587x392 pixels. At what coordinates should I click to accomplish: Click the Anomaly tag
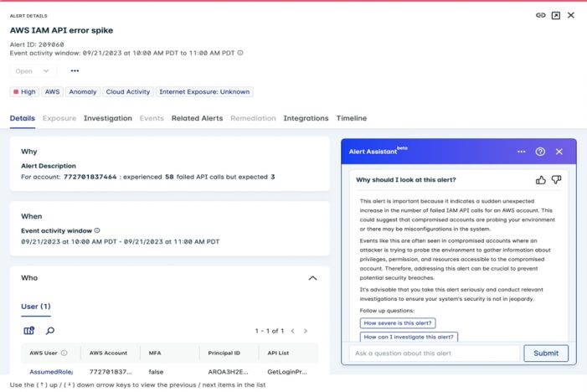coord(83,92)
